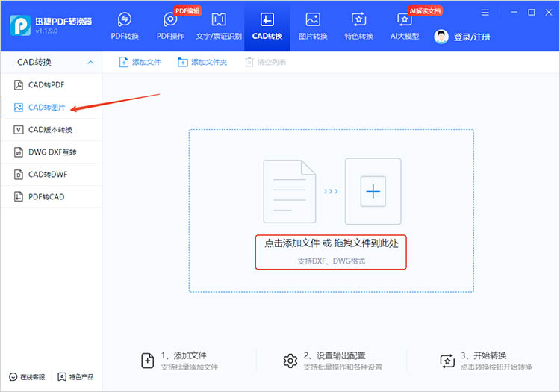560x392 pixels.
Task: Select CAD转PDF in sidebar
Action: click(x=51, y=85)
